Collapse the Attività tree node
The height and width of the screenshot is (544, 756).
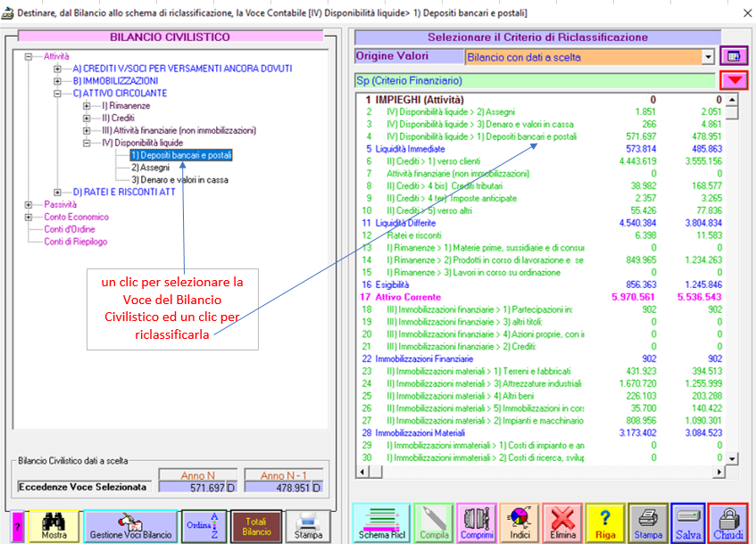pos(29,56)
